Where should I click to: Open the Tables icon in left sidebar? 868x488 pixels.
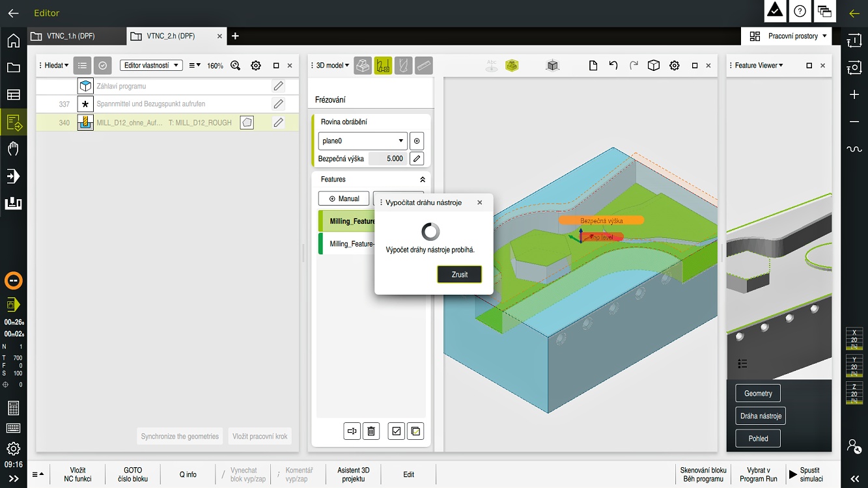point(13,95)
